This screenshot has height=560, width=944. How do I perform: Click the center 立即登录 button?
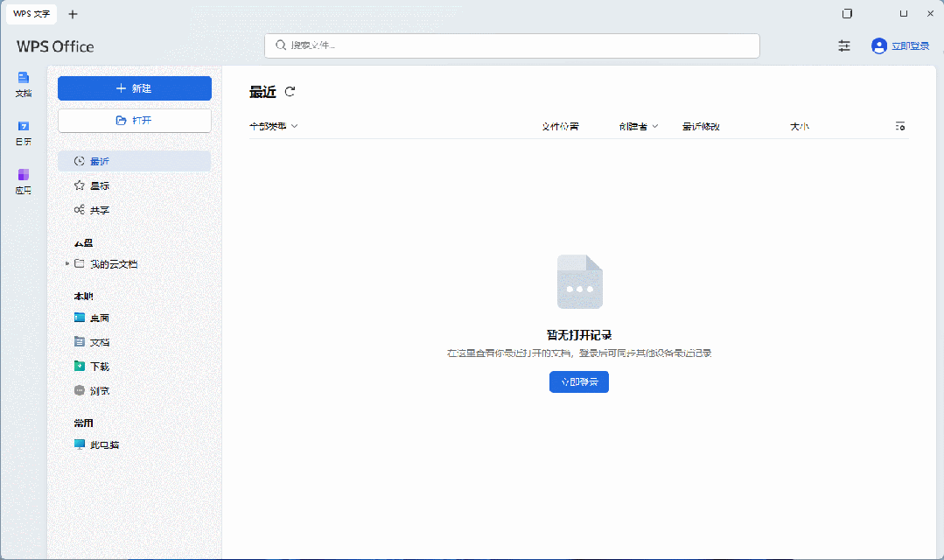click(579, 381)
